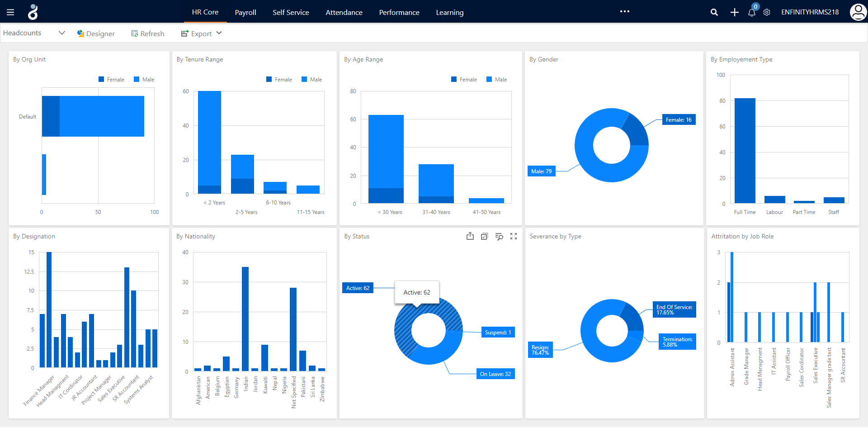Switch to the Payroll tab
The height and width of the screenshot is (428, 868).
point(245,12)
